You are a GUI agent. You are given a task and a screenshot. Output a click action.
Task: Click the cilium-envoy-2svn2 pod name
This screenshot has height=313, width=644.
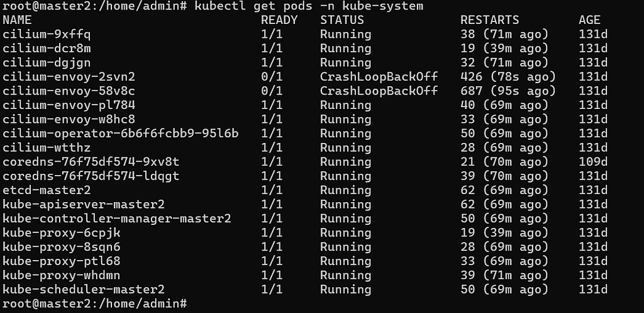click(69, 77)
